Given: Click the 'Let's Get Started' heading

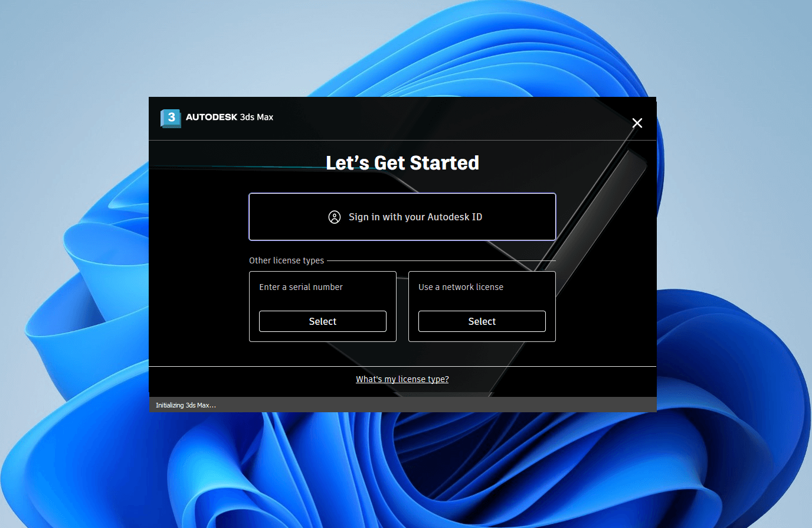Looking at the screenshot, I should coord(402,163).
